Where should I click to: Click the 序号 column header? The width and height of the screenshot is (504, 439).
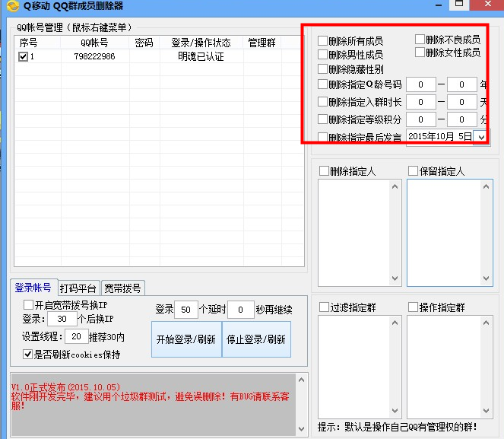(37, 43)
